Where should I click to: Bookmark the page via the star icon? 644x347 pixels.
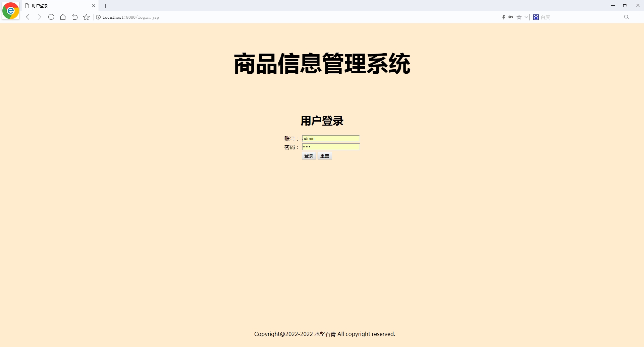tap(519, 17)
